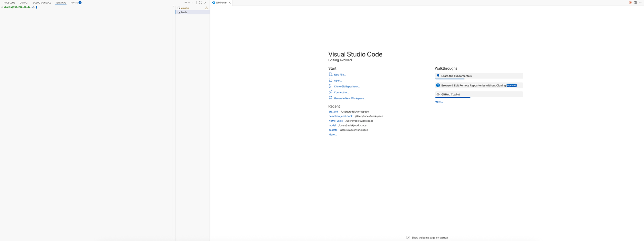Switch to the Problems tab
The width and height of the screenshot is (644, 241).
[x=9, y=3]
